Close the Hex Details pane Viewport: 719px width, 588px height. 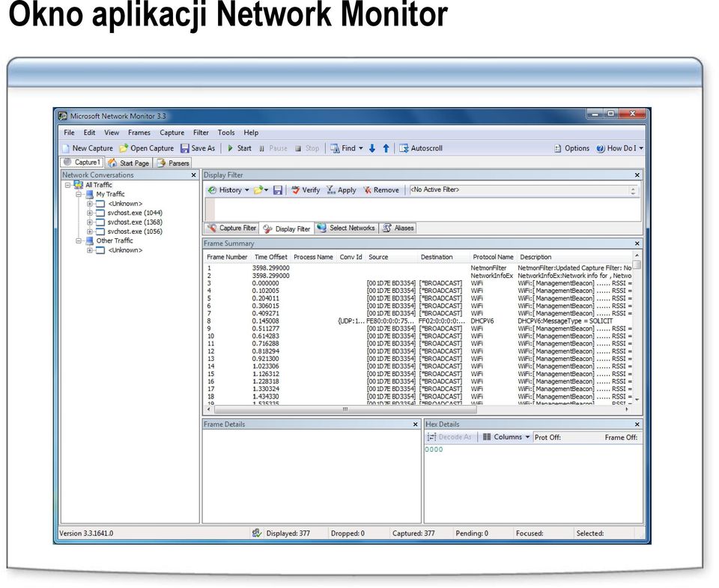click(637, 425)
